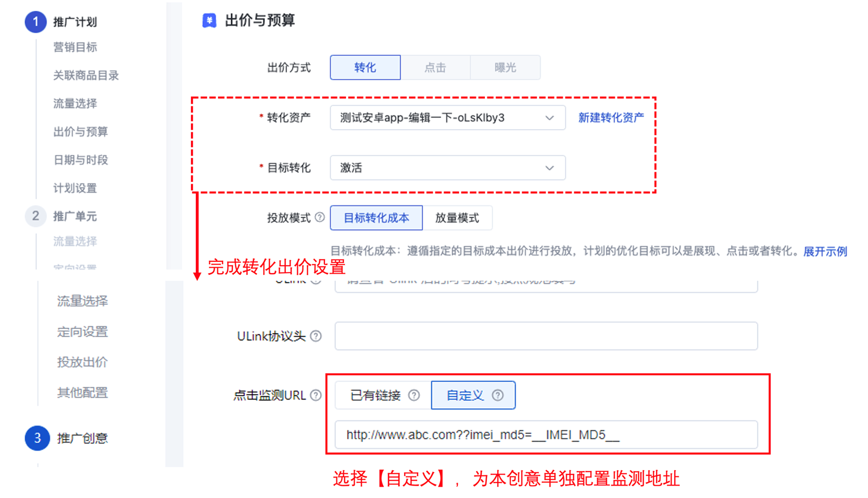
Task: Select 转化 as the bidding method
Action: 365,67
